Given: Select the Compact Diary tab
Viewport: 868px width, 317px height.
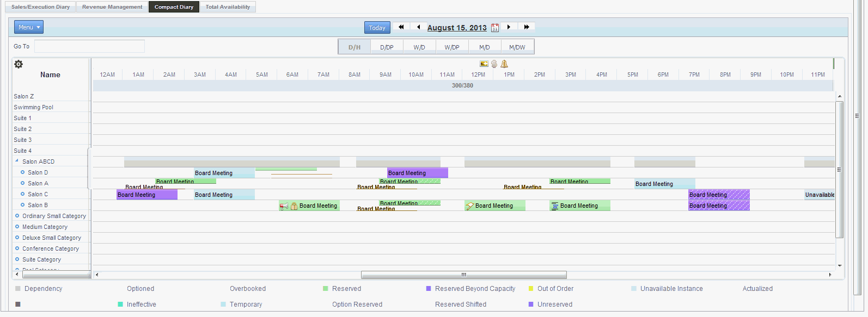Looking at the screenshot, I should (x=174, y=7).
